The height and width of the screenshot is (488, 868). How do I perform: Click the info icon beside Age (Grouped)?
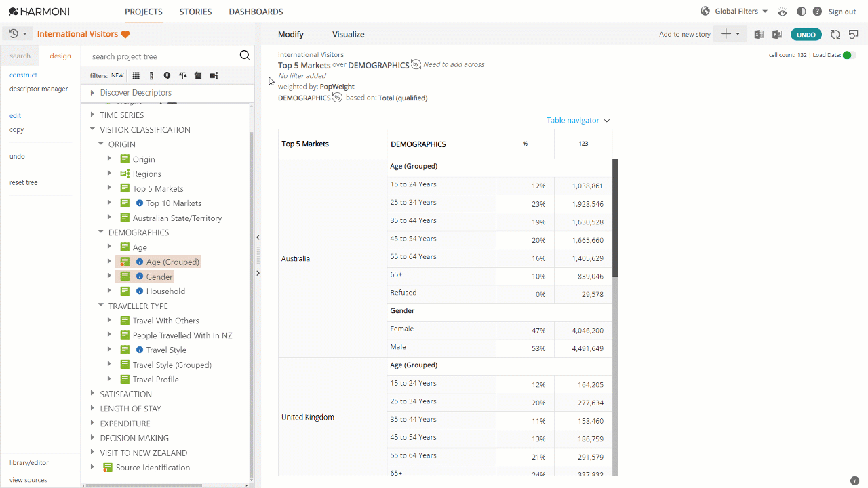[140, 262]
